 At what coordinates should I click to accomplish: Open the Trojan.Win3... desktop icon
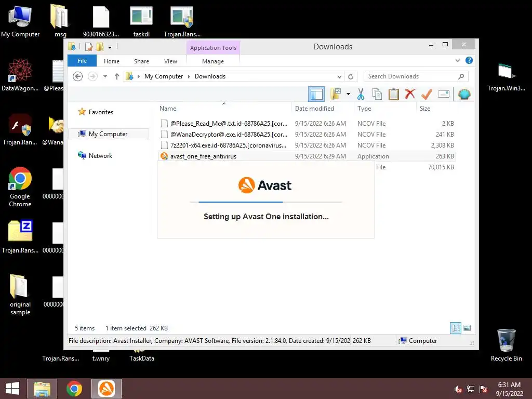(506, 77)
